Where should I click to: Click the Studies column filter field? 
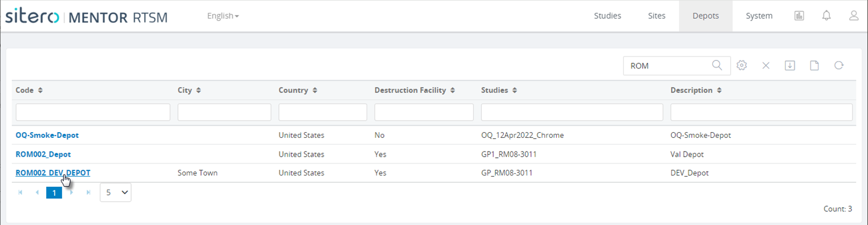[572, 112]
